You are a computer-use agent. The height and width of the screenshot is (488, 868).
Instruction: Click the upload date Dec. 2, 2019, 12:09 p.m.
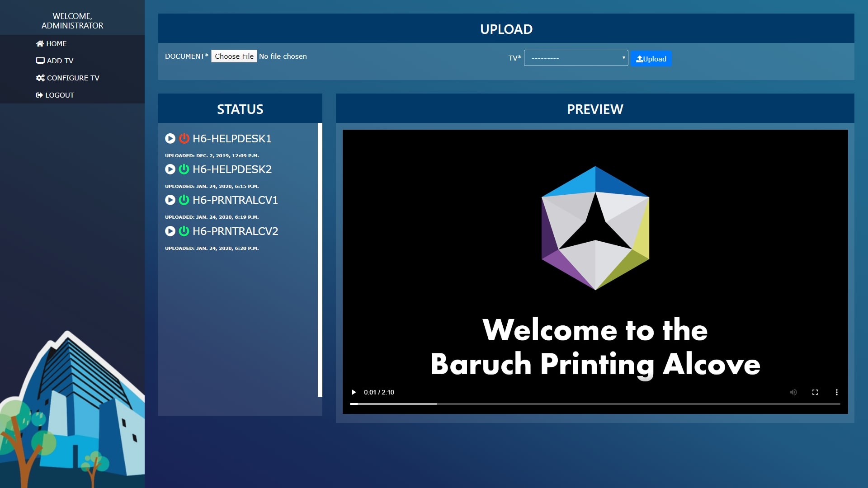click(212, 155)
